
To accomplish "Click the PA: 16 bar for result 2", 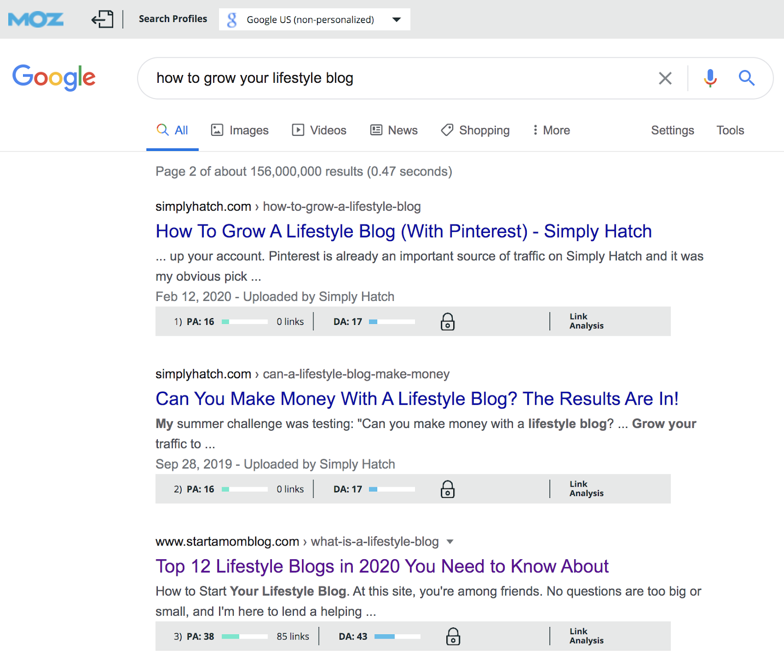I will pos(245,490).
